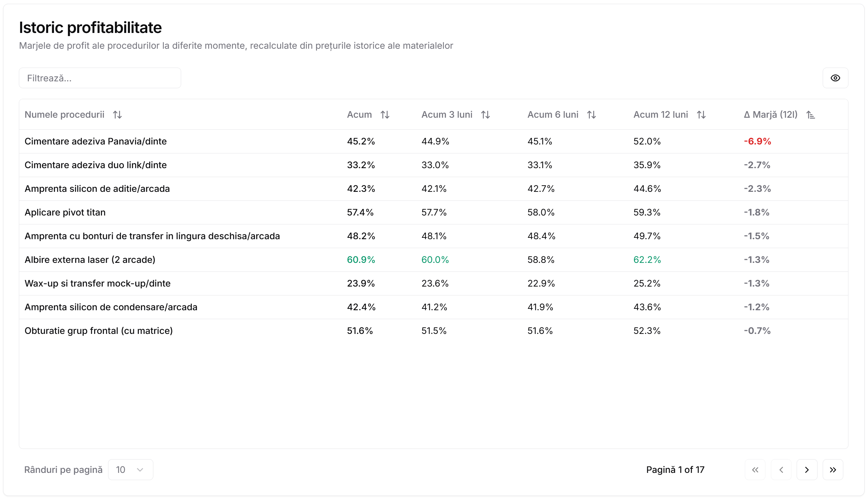Sort the Acum 6 luni column
Image resolution: width=868 pixels, height=500 pixels.
[591, 115]
